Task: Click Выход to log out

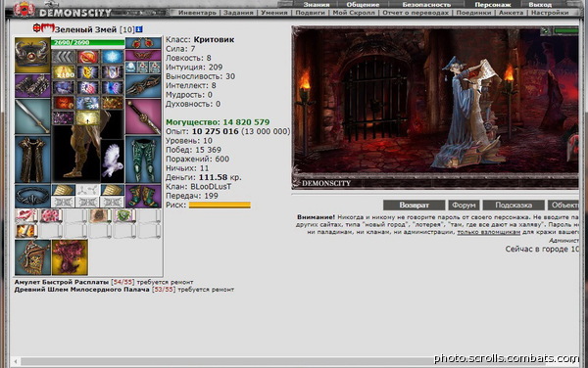Action: point(540,5)
